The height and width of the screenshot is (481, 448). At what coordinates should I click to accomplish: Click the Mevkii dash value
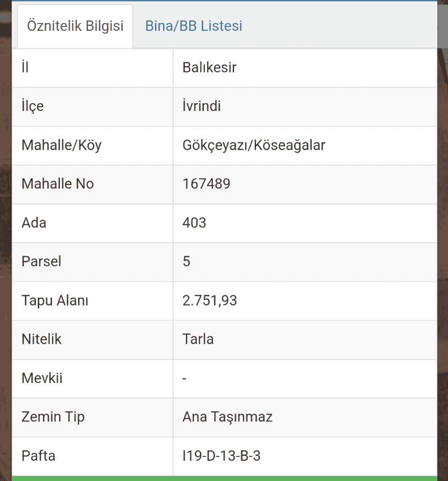[184, 378]
